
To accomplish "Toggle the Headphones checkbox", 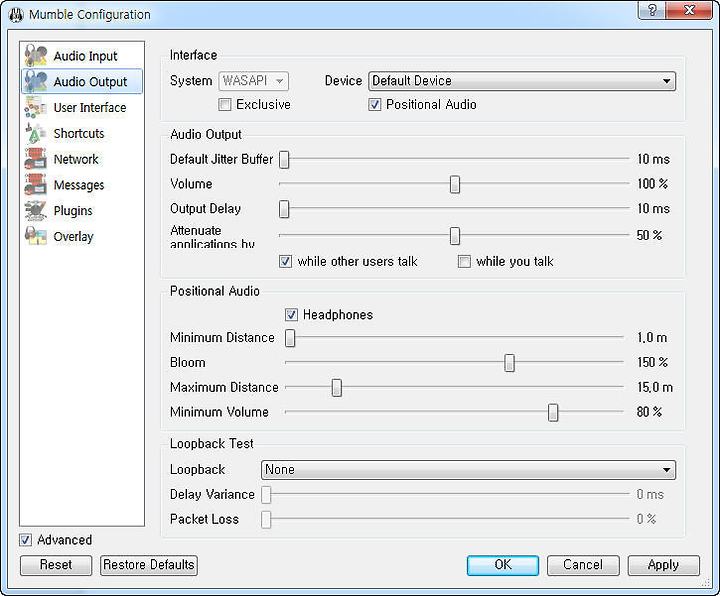I will (291, 315).
